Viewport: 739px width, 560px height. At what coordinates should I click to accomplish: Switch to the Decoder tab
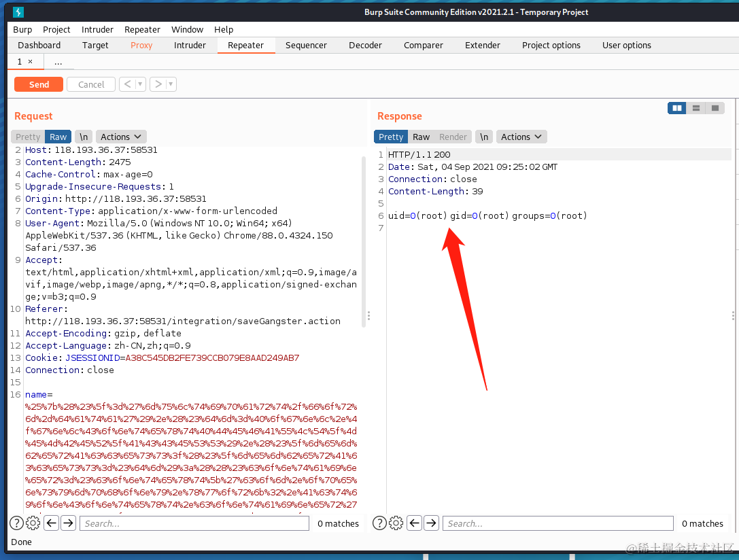365,46
